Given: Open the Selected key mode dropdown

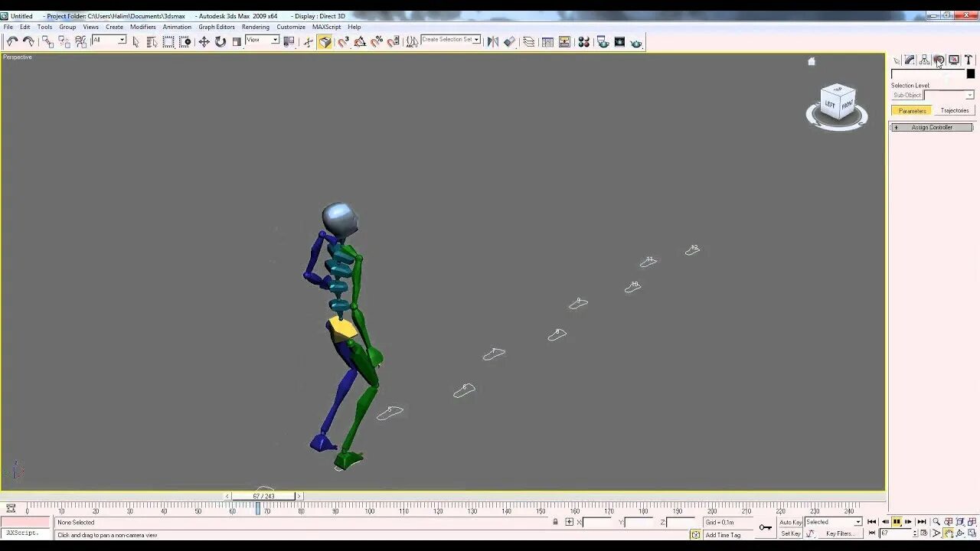Looking at the screenshot, I should [833, 522].
